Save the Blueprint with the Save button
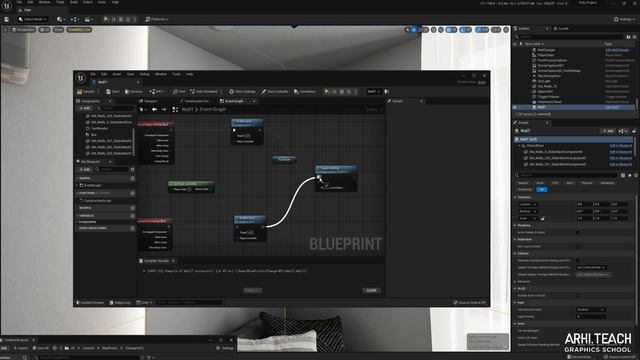The height and width of the screenshot is (360, 640). point(113,91)
